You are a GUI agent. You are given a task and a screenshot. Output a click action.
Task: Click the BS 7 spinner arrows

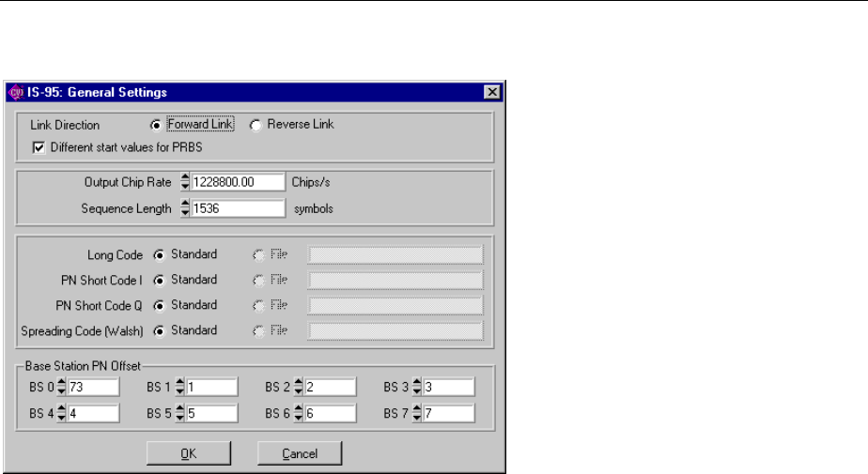(417, 413)
